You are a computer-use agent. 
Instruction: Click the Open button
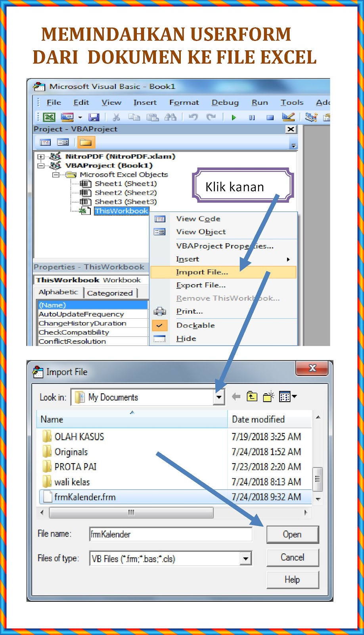[x=292, y=535]
